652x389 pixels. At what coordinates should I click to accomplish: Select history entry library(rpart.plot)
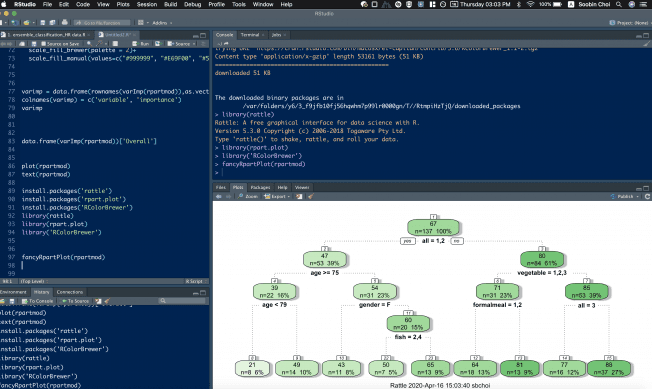coord(32,367)
